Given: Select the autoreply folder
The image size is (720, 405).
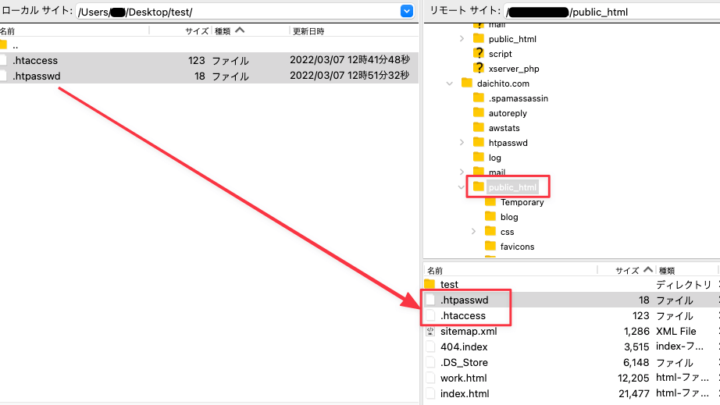Looking at the screenshot, I should tap(507, 113).
